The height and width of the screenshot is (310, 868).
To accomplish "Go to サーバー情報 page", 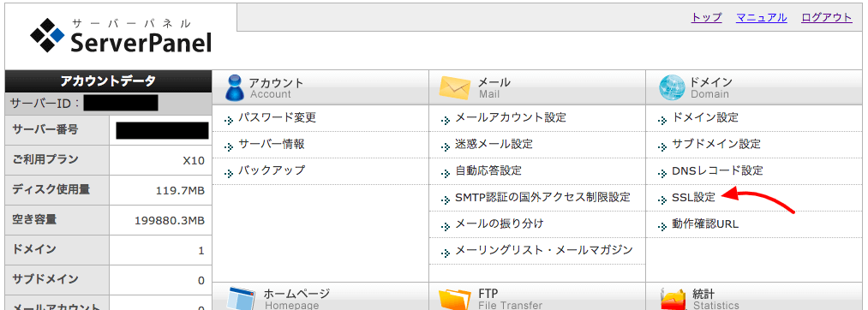I will point(272,144).
